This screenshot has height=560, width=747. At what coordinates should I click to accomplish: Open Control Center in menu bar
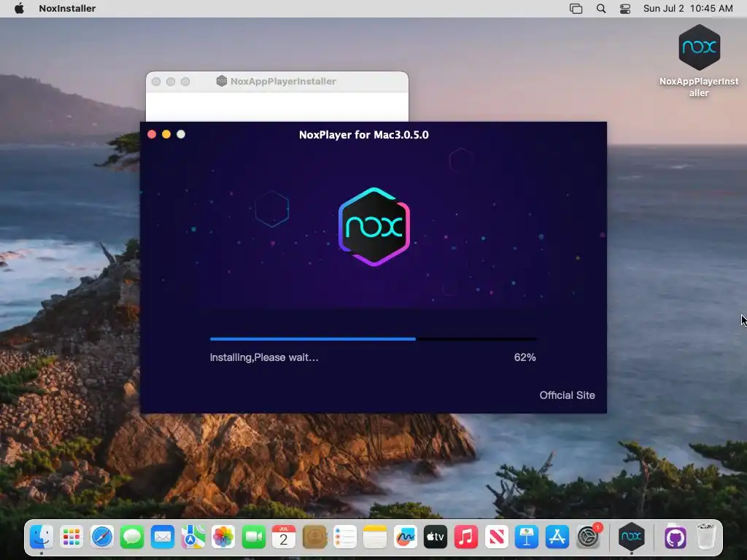pos(625,9)
